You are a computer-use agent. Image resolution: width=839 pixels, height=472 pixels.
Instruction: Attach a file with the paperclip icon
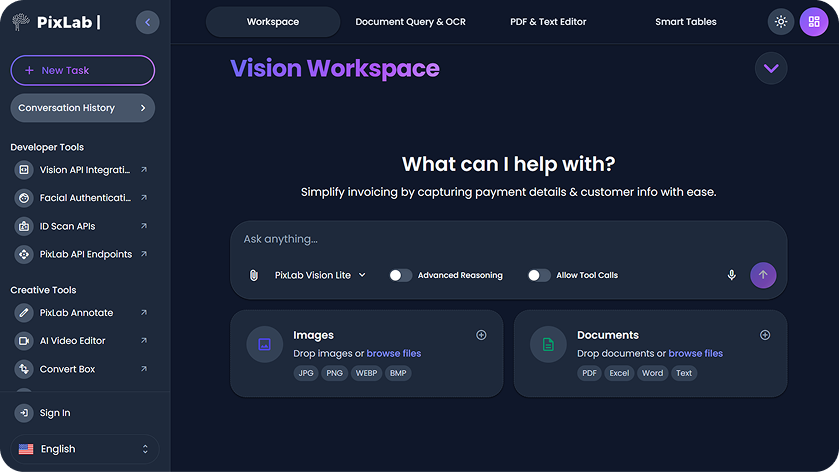[x=254, y=275]
